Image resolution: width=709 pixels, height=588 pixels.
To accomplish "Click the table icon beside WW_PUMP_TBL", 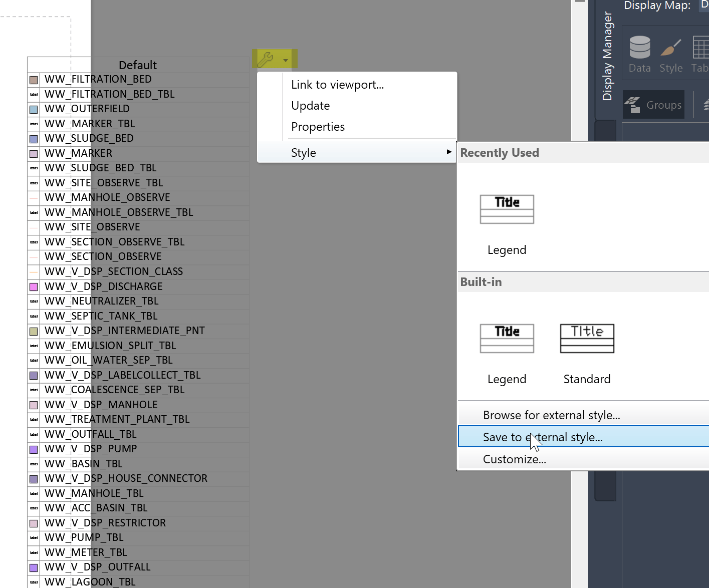I will [x=34, y=538].
